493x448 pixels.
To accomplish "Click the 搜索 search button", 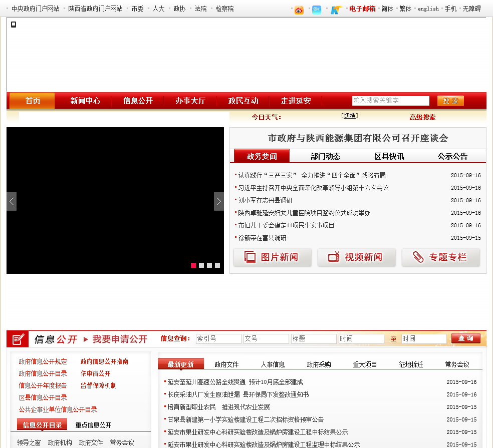I will (x=450, y=101).
